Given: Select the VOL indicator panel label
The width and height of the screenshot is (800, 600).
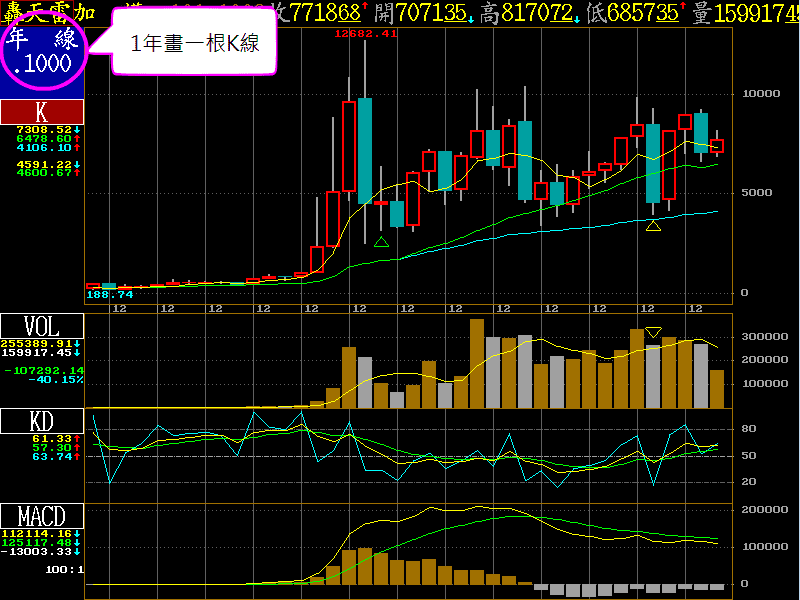Looking at the screenshot, I should (41, 326).
